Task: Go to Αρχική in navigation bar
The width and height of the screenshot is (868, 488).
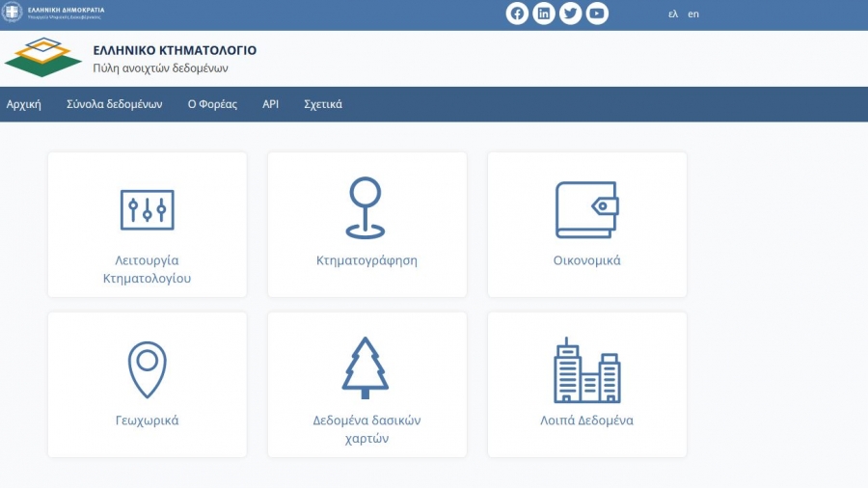Action: tap(24, 104)
